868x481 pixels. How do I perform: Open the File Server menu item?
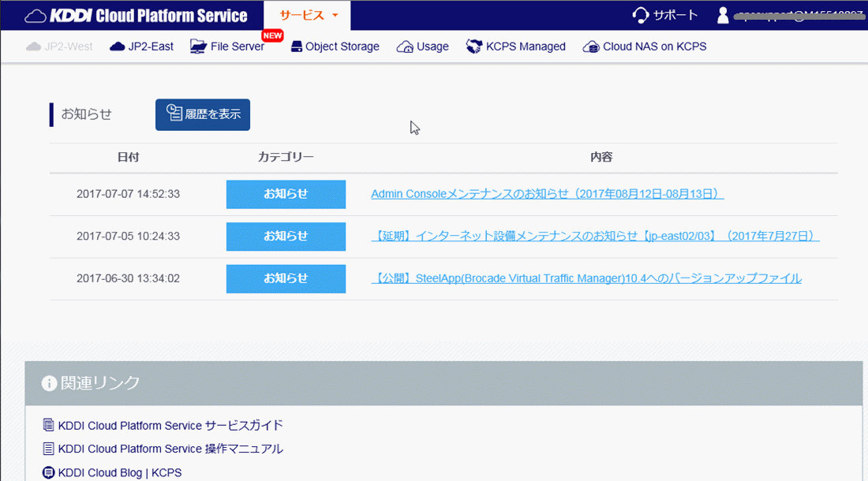pyautogui.click(x=227, y=47)
